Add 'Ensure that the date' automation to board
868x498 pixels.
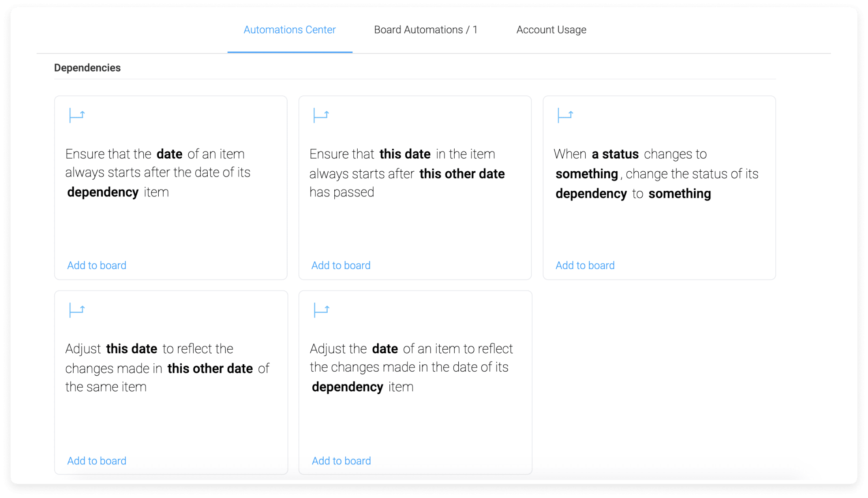(97, 265)
